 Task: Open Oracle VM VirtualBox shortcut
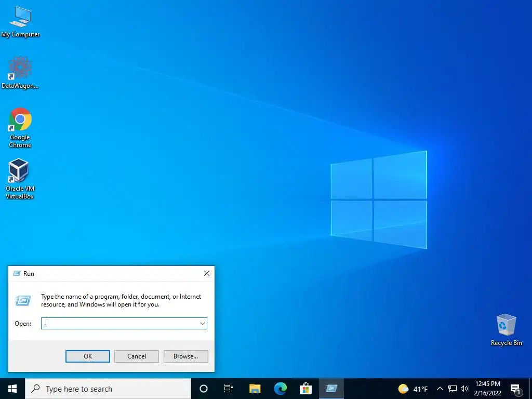pos(20,179)
